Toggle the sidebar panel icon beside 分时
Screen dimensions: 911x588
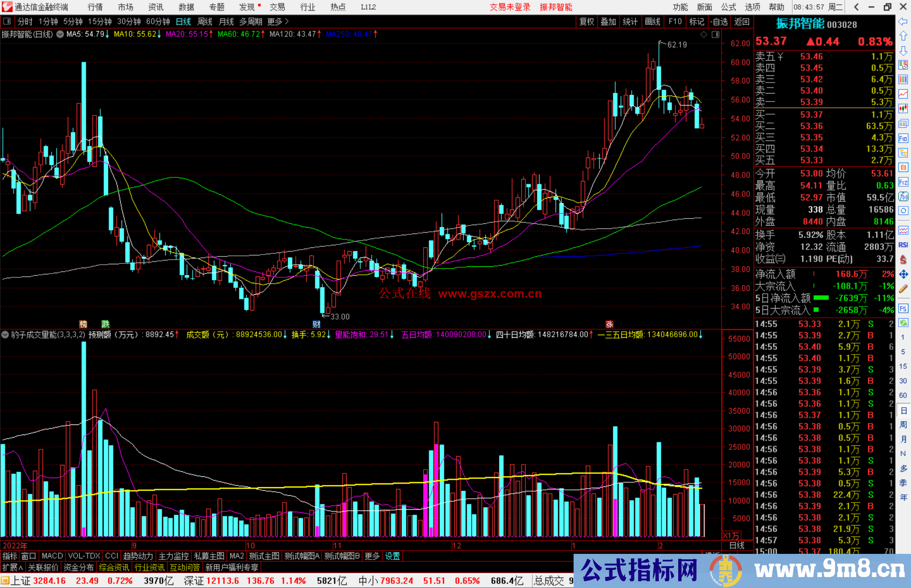coord(7,21)
